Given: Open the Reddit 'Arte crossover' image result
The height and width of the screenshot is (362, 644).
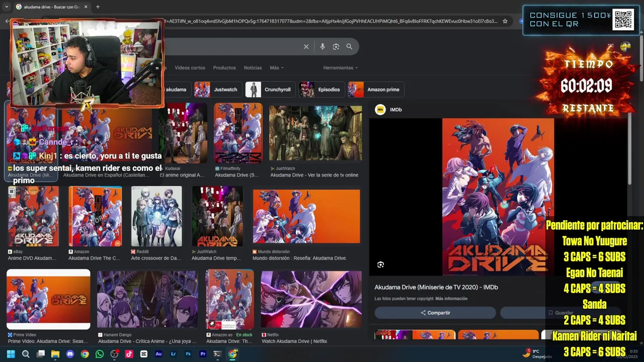Looking at the screenshot, I should tap(156, 223).
